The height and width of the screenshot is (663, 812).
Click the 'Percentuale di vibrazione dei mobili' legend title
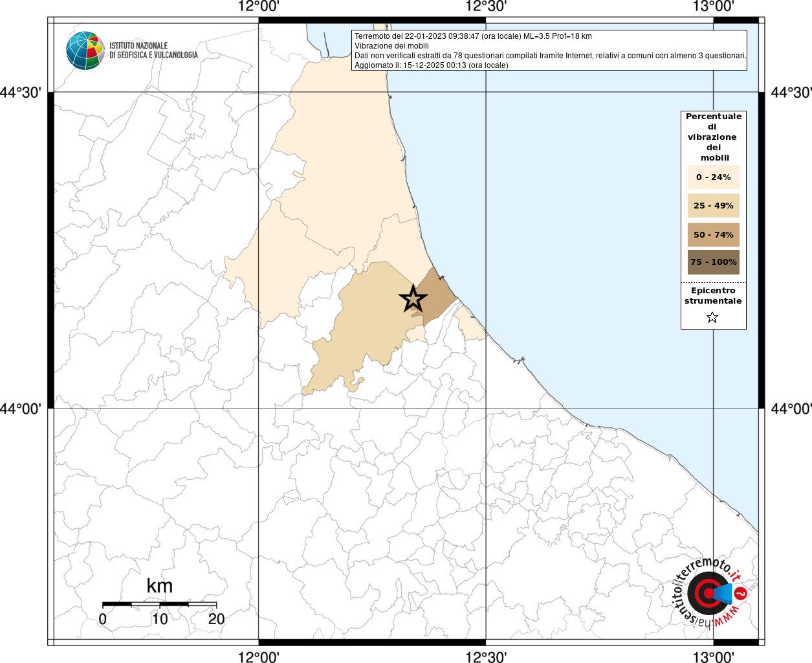(x=713, y=137)
